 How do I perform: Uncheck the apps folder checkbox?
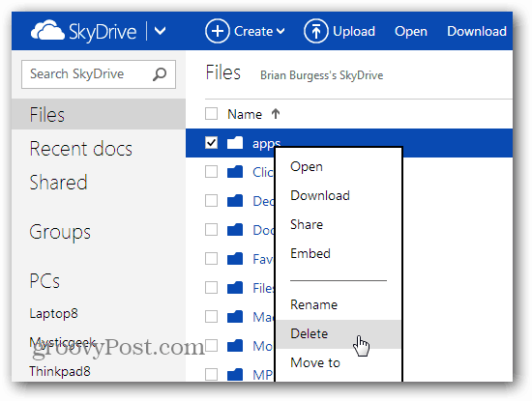tap(212, 143)
